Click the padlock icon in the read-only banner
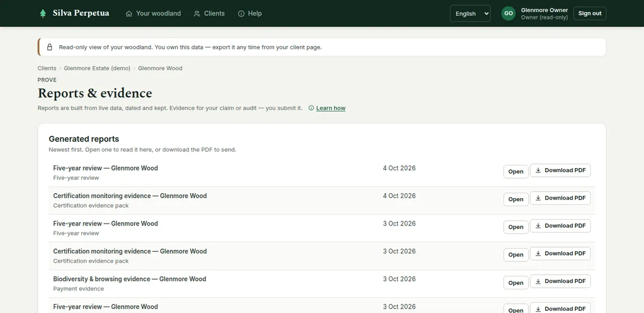This screenshot has width=644, height=313. coord(49,47)
